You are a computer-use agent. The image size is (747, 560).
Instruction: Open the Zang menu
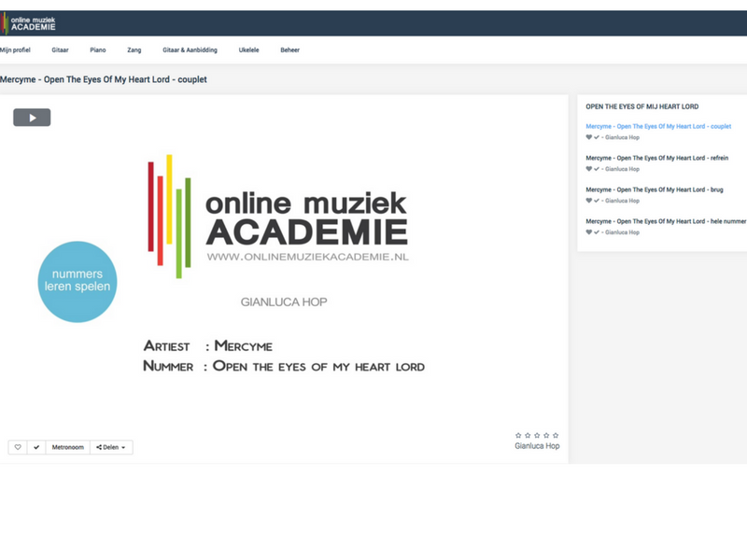point(134,49)
